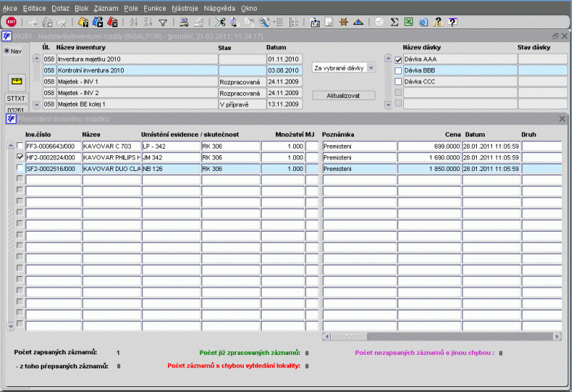This screenshot has height=392, width=572.
Task: Click the copy record icon beside scissors
Action: pyautogui.click(x=235, y=22)
